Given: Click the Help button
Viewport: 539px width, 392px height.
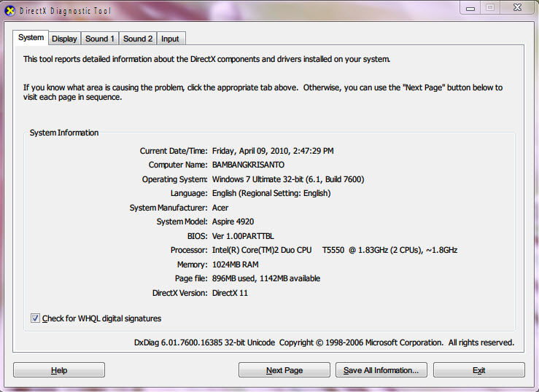Looking at the screenshot, I should [59, 370].
